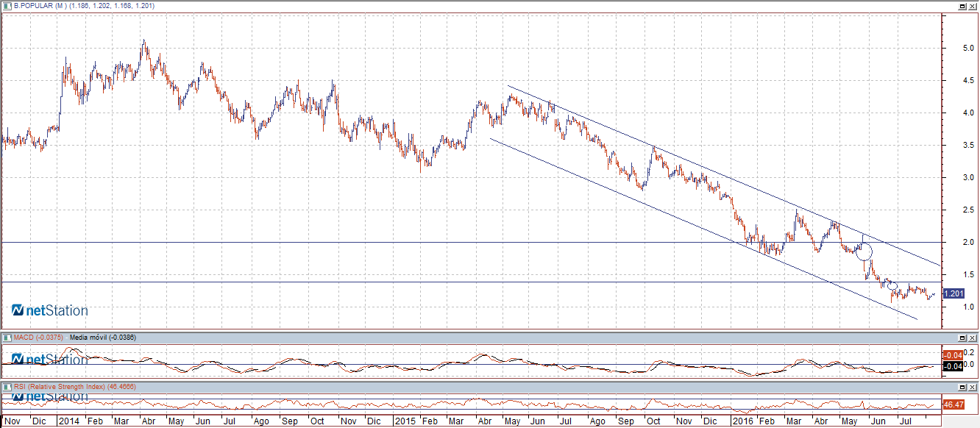Click the orange -0.04 MACD value tag
Screen dimensions: 980x428
(x=954, y=355)
